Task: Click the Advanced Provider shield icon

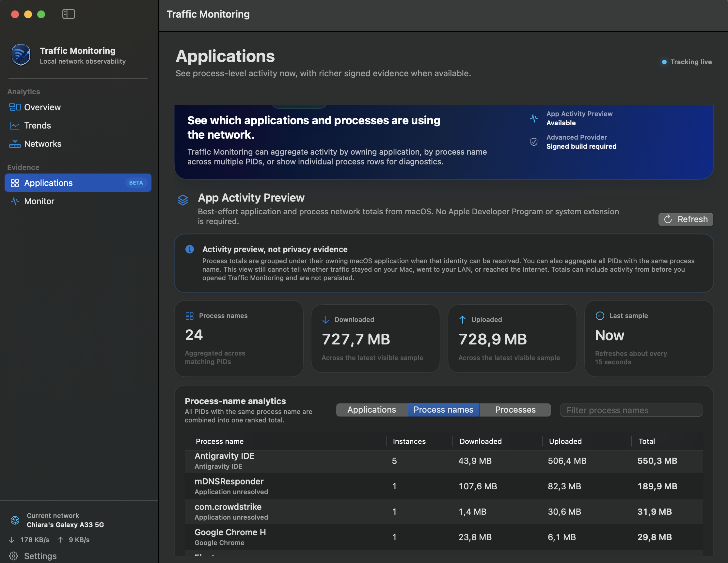Action: click(x=534, y=142)
